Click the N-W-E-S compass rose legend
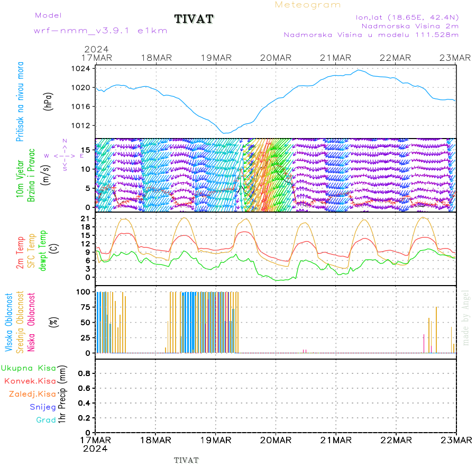Screen dimensions: 476x476 [65, 155]
